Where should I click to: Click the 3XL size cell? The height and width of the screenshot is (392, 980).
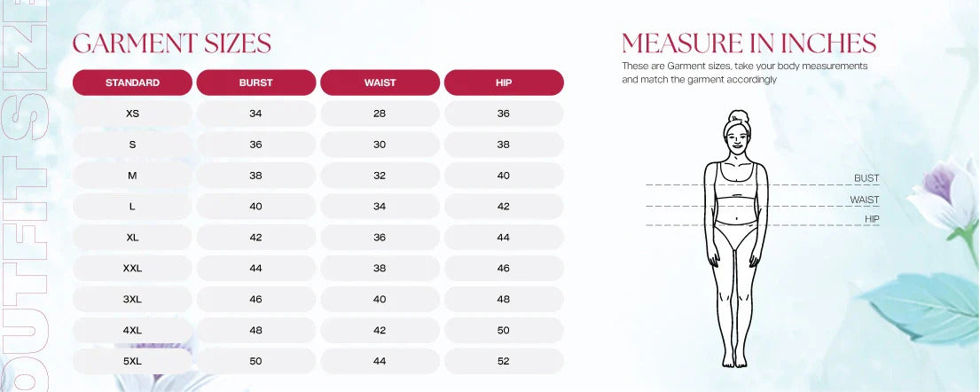132,300
